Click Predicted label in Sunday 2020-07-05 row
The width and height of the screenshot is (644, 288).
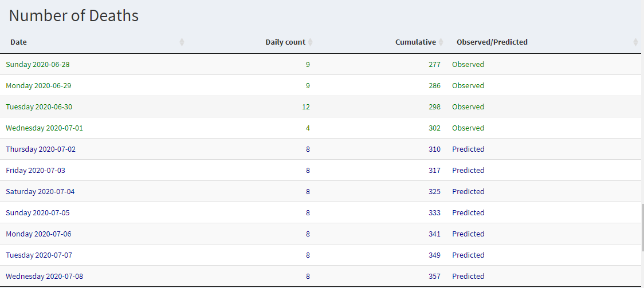[x=468, y=212]
